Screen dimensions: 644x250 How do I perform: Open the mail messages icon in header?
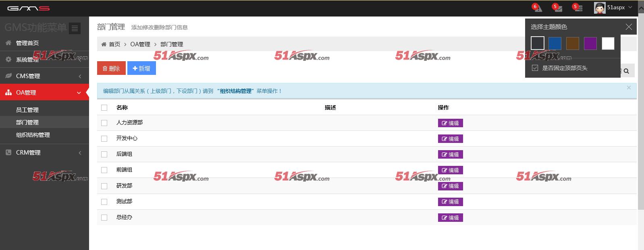tap(558, 8)
